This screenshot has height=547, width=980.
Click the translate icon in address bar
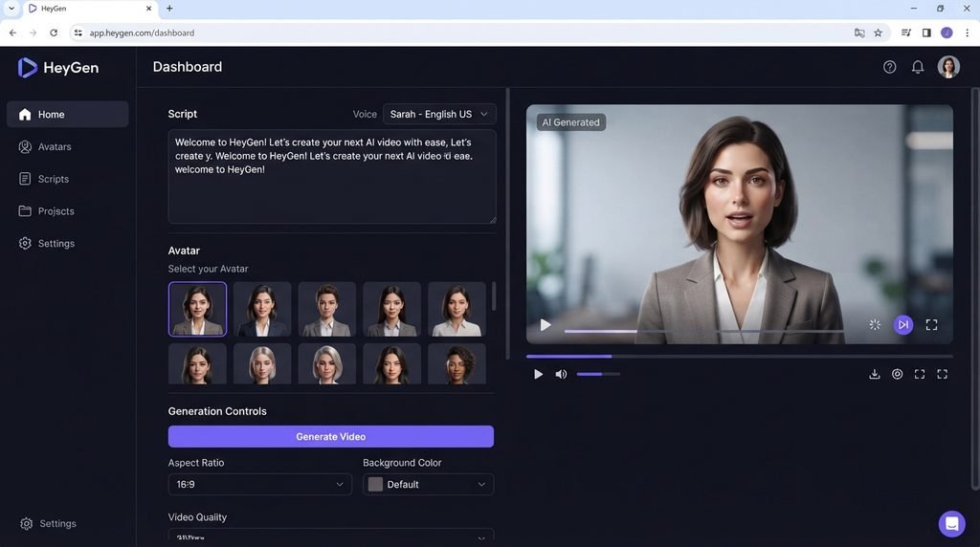point(859,33)
